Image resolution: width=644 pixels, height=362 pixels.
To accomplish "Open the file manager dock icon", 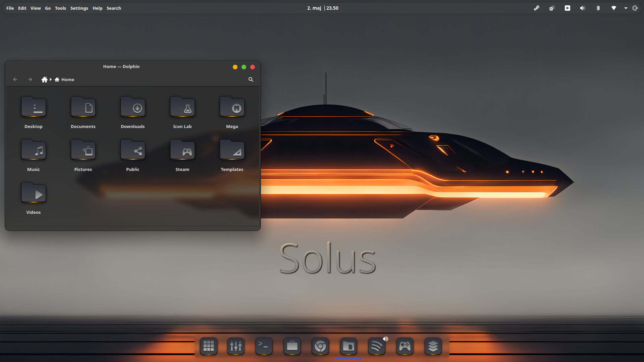I will pos(348,346).
